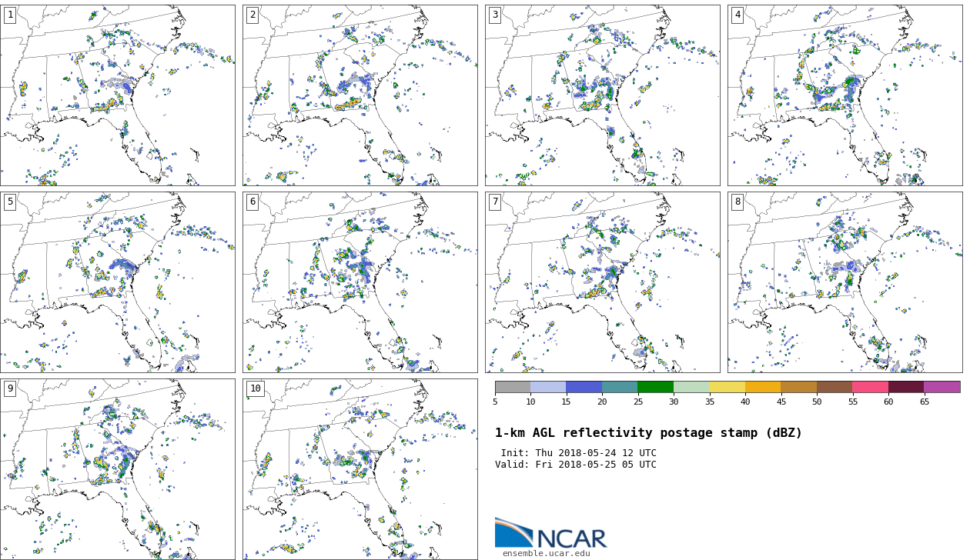Click the colorbar tick label '35'
This screenshot has width=970, height=560.
pos(709,402)
